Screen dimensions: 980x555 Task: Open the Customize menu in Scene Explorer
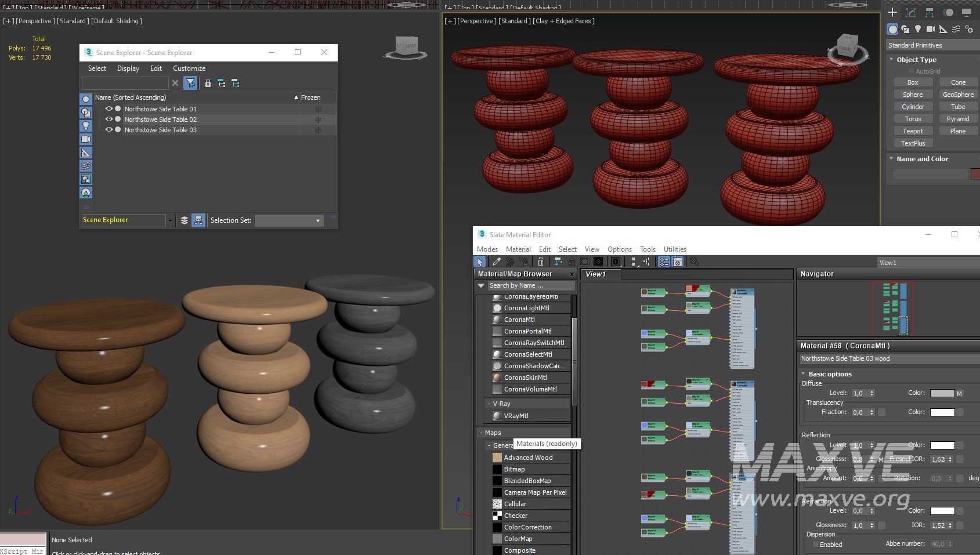(x=189, y=68)
